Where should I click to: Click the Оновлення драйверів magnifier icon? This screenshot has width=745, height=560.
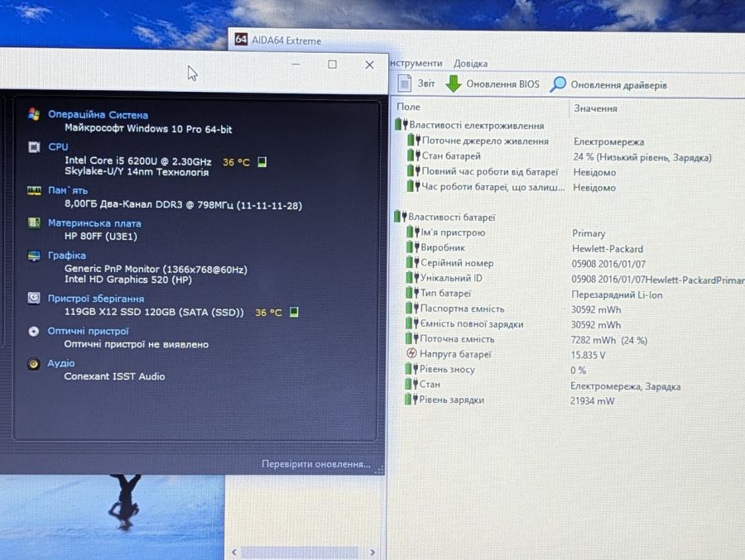click(558, 84)
